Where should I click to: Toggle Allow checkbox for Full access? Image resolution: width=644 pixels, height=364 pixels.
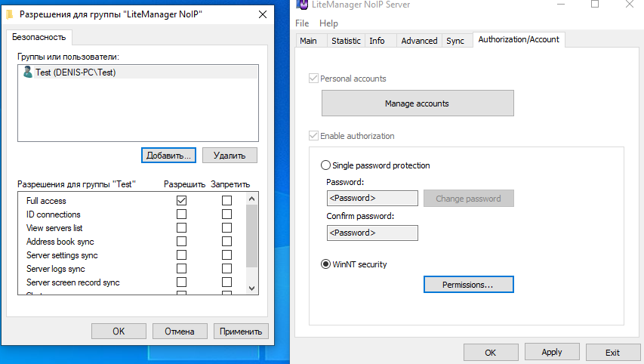(181, 200)
